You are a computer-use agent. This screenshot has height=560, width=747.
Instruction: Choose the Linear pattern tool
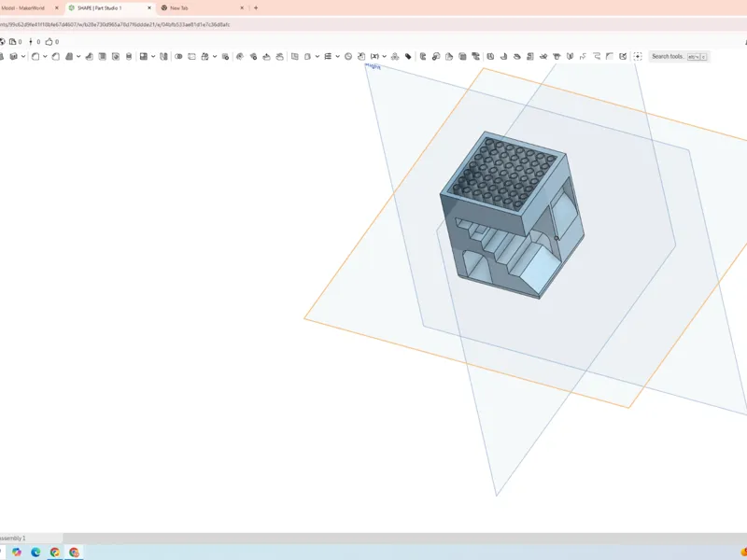[144, 57]
